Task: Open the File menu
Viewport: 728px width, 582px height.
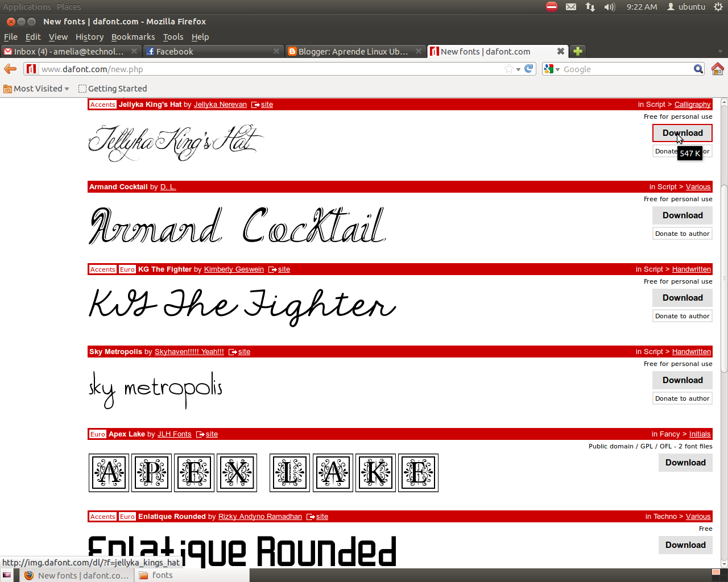Action: pos(11,37)
